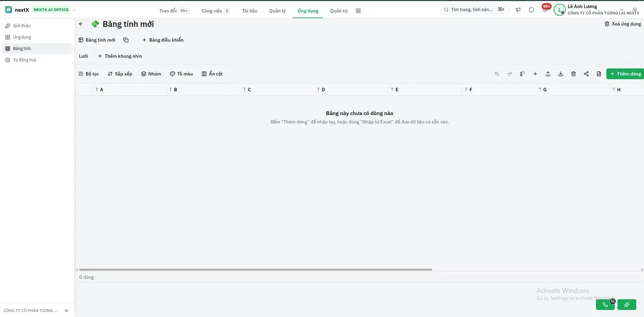This screenshot has width=644, height=317.
Task: Open announcements megaphone icon
Action: click(518, 10)
